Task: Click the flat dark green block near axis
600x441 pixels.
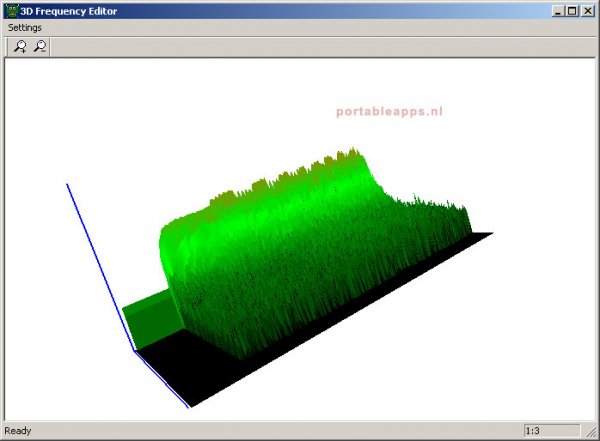Action: 145,320
